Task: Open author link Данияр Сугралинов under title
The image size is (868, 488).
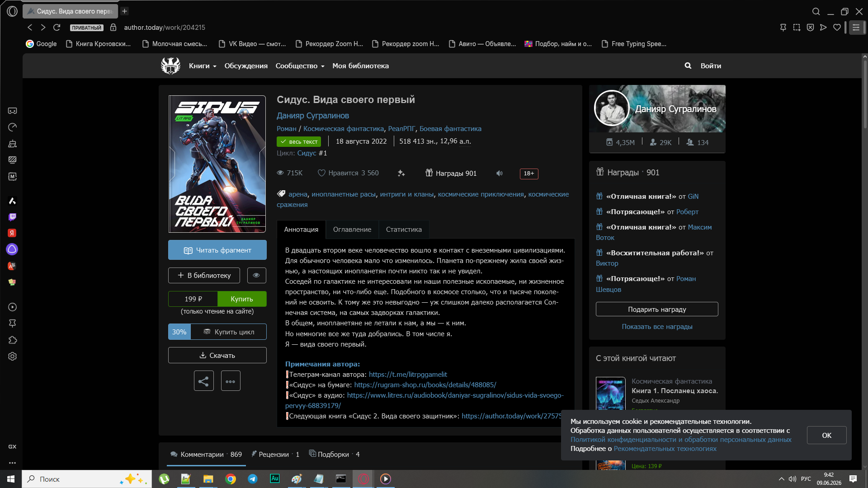Action: [313, 116]
